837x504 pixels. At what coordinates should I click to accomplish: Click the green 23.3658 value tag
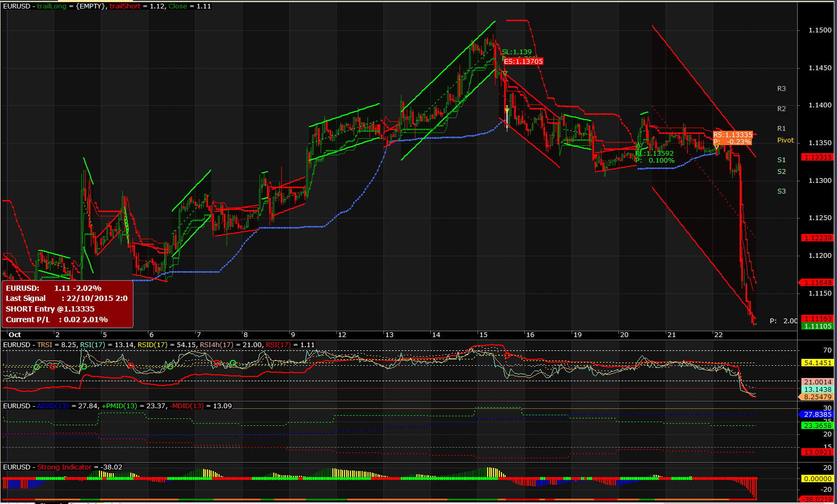817,425
